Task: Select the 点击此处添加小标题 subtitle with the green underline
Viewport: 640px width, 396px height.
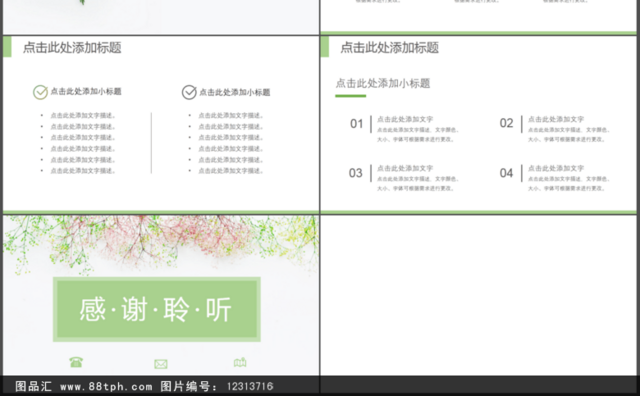Action: click(383, 83)
